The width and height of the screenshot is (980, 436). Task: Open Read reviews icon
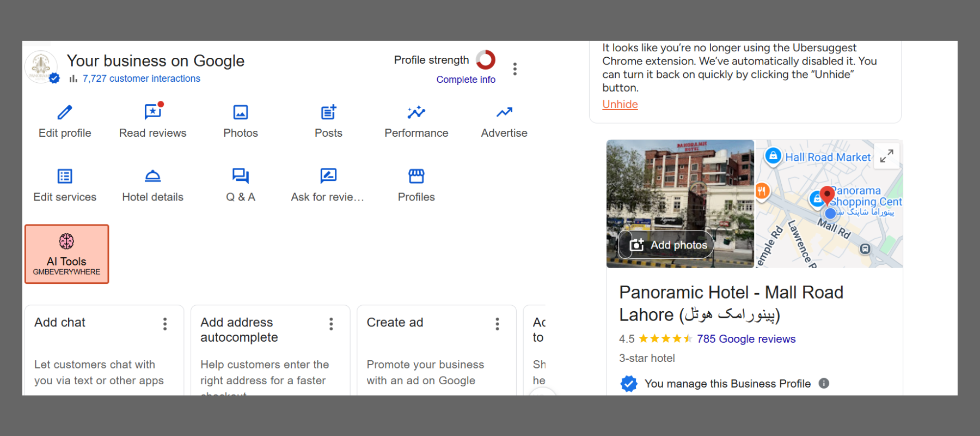[152, 113]
